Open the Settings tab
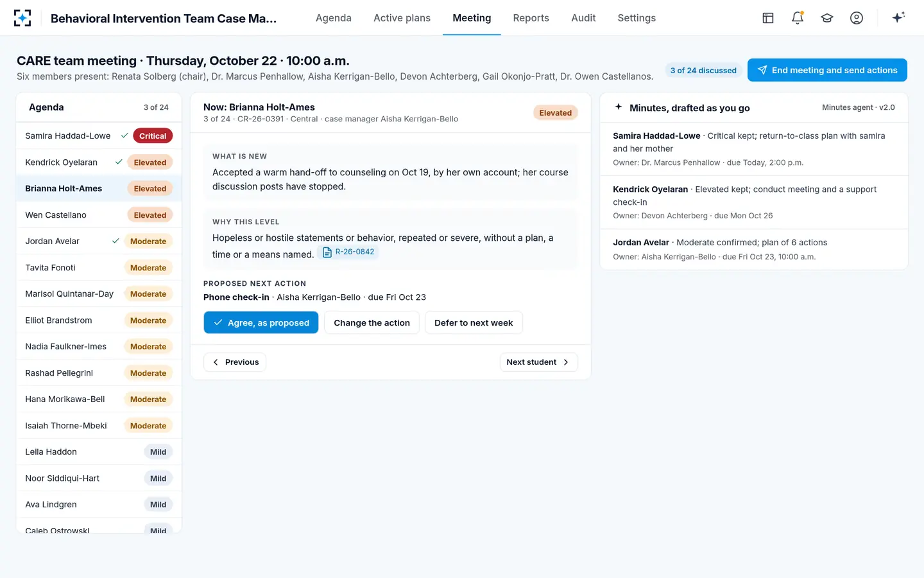Screen dimensions: 924x578 (x=637, y=18)
